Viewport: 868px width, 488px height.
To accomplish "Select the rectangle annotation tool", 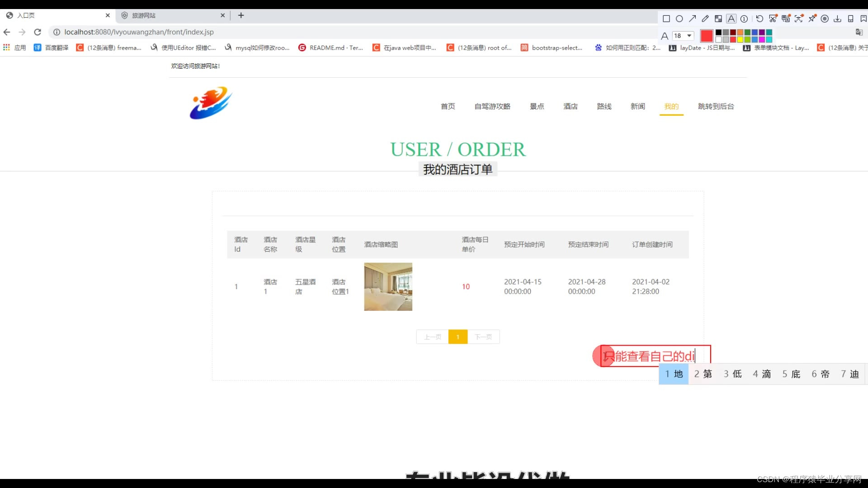I will coord(666,19).
